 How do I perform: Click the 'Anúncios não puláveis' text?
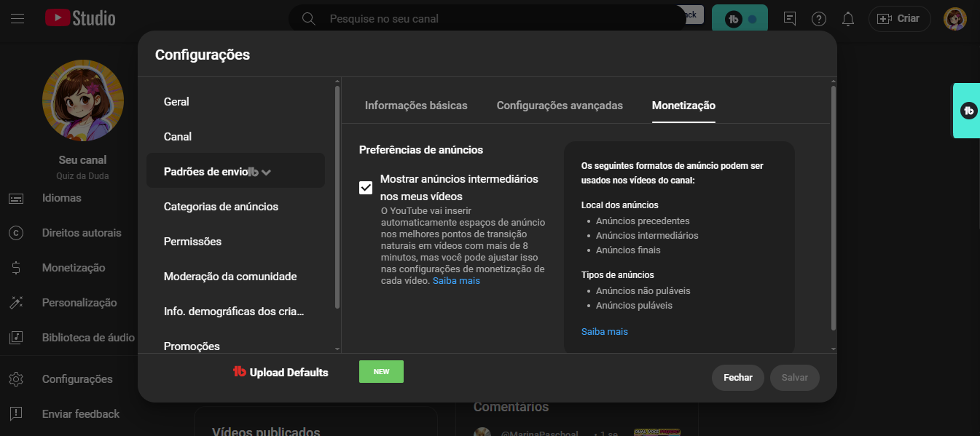(x=643, y=290)
